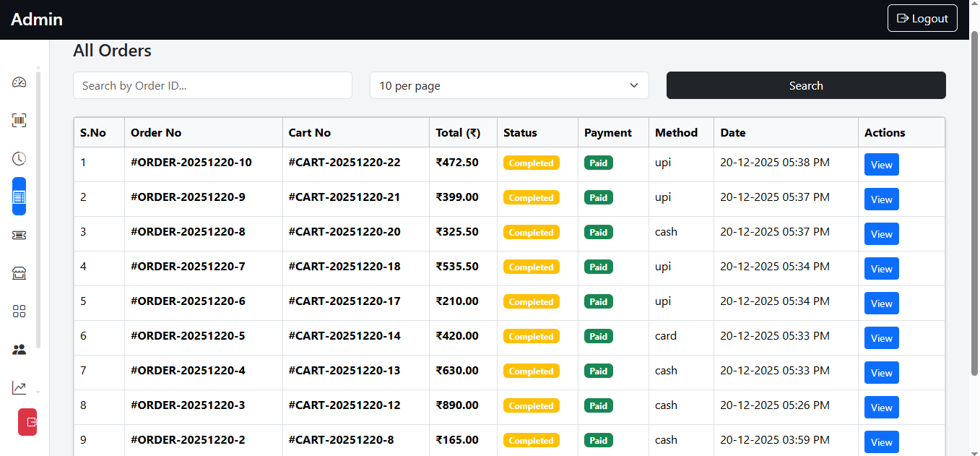Click the Admin brand label in top bar
980x456 pixels.
coord(36,19)
